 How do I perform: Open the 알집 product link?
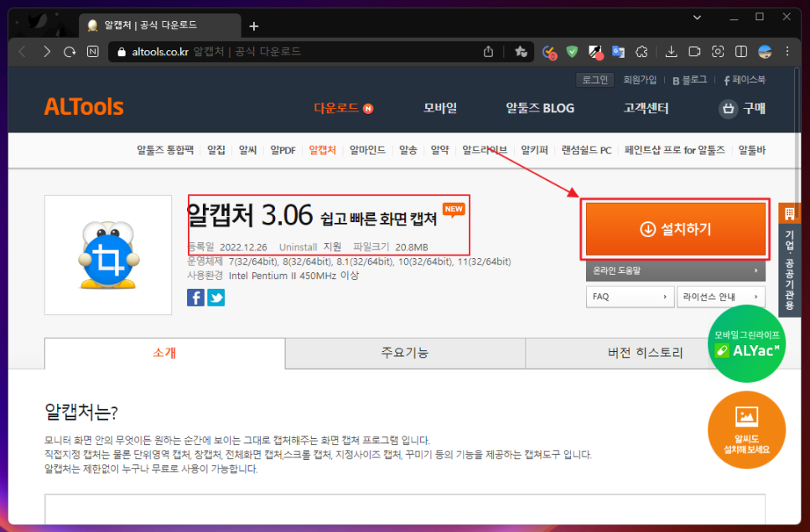216,150
